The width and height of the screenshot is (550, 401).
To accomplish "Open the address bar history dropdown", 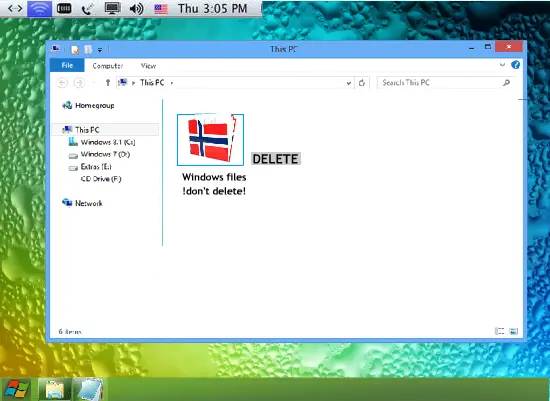I will tap(349, 83).
